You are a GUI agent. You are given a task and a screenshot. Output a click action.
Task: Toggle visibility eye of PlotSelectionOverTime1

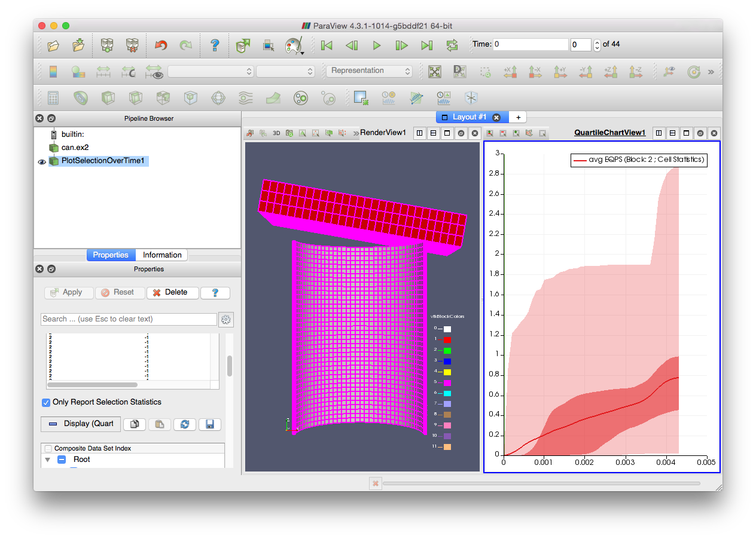42,161
